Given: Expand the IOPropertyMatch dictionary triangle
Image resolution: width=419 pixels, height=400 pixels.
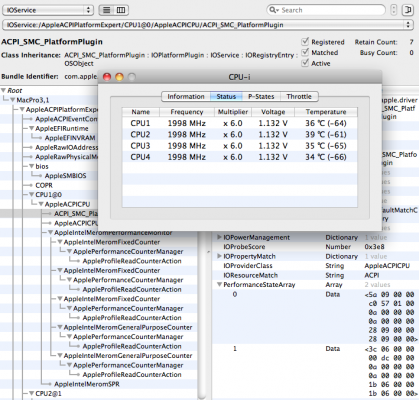Looking at the screenshot, I should 219,256.
